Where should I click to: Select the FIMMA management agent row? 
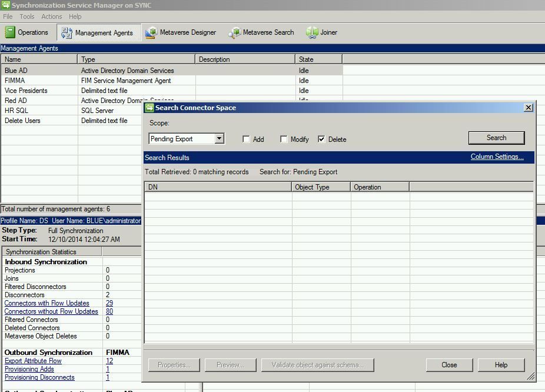click(x=172, y=81)
